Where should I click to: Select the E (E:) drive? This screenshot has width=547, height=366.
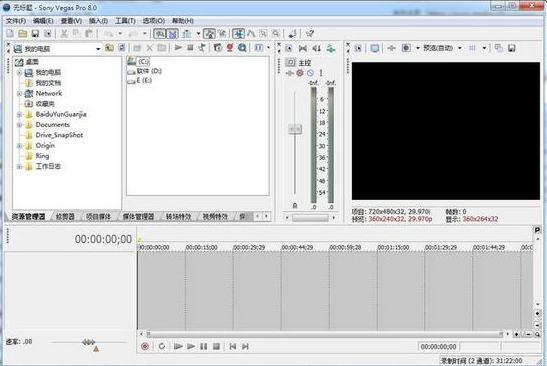point(140,81)
